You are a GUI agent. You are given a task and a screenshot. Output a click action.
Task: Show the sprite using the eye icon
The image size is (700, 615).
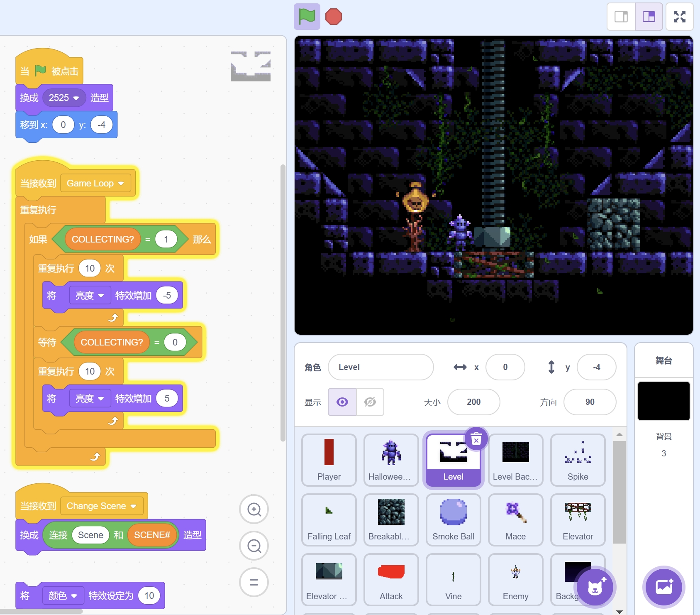click(342, 402)
